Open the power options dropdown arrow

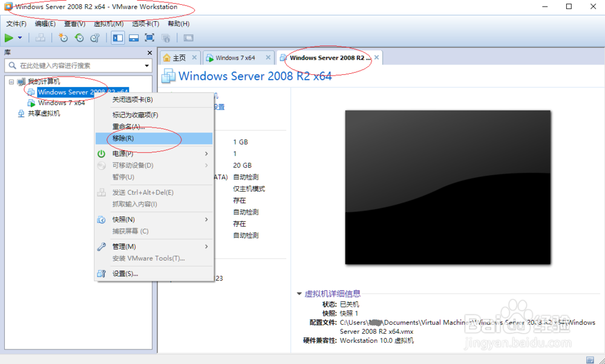(20, 37)
